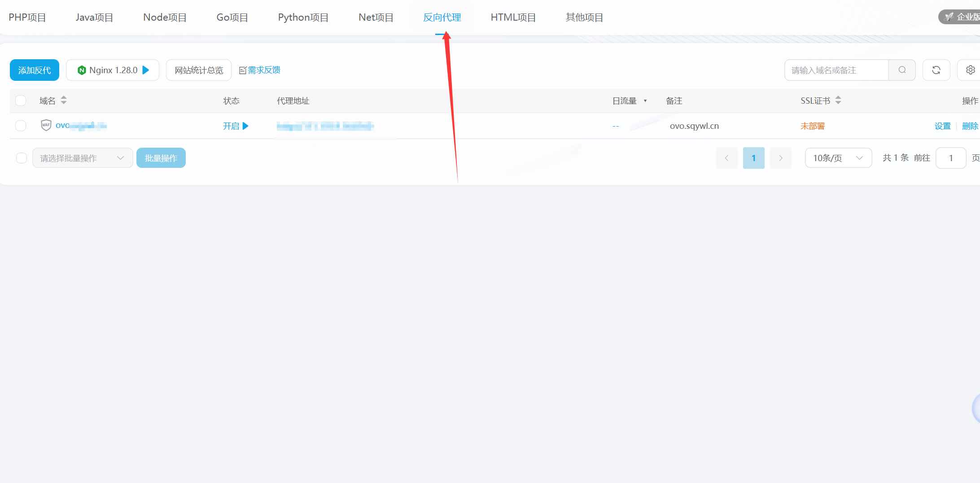Open table column settings gear

click(970, 70)
